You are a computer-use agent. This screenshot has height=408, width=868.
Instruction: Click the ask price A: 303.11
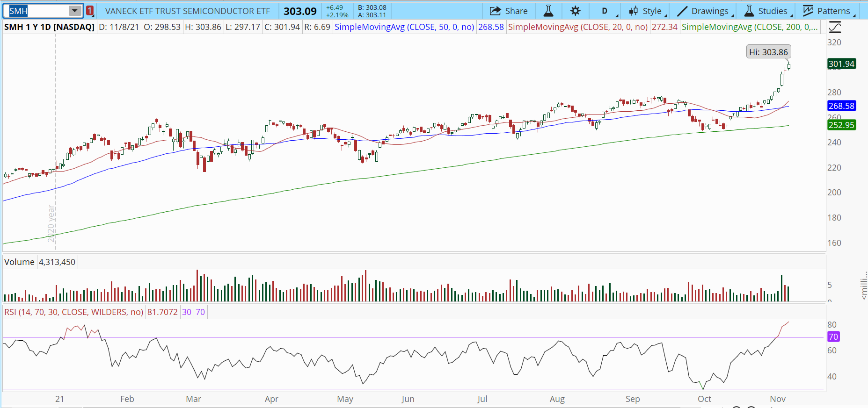pyautogui.click(x=372, y=15)
